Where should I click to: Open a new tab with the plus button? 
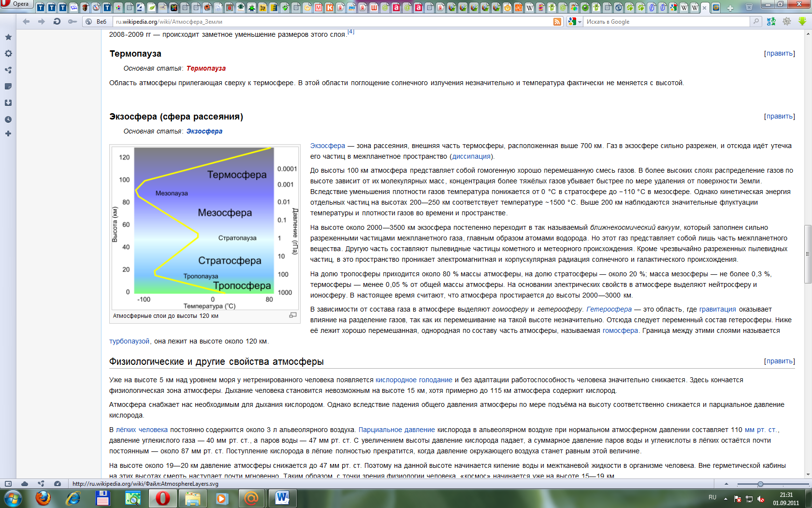pyautogui.click(x=730, y=8)
